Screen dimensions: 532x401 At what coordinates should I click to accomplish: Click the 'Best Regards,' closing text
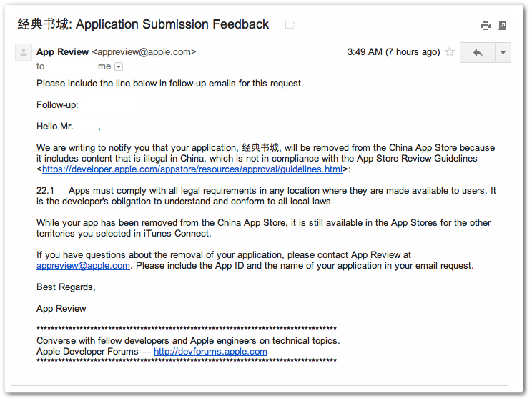coord(66,287)
